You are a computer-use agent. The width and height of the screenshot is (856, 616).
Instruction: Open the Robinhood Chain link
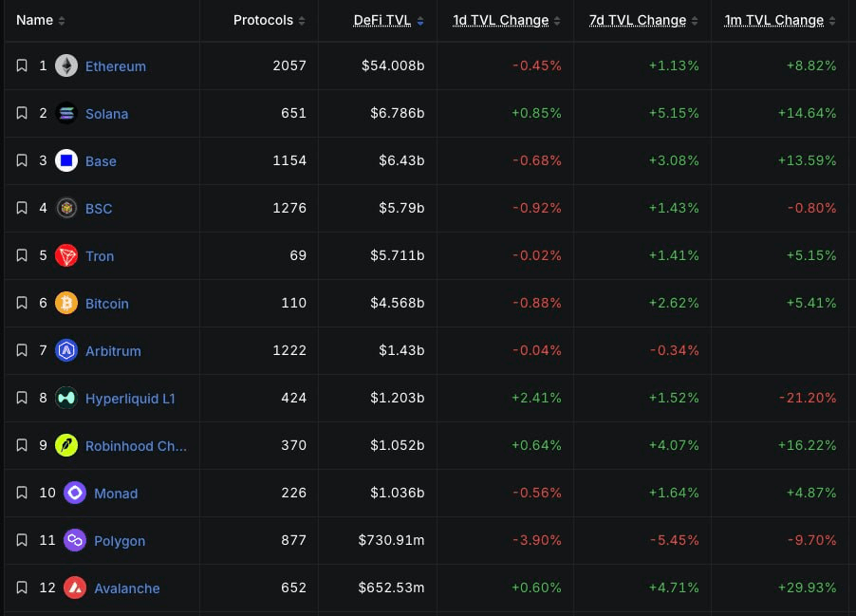pos(136,446)
